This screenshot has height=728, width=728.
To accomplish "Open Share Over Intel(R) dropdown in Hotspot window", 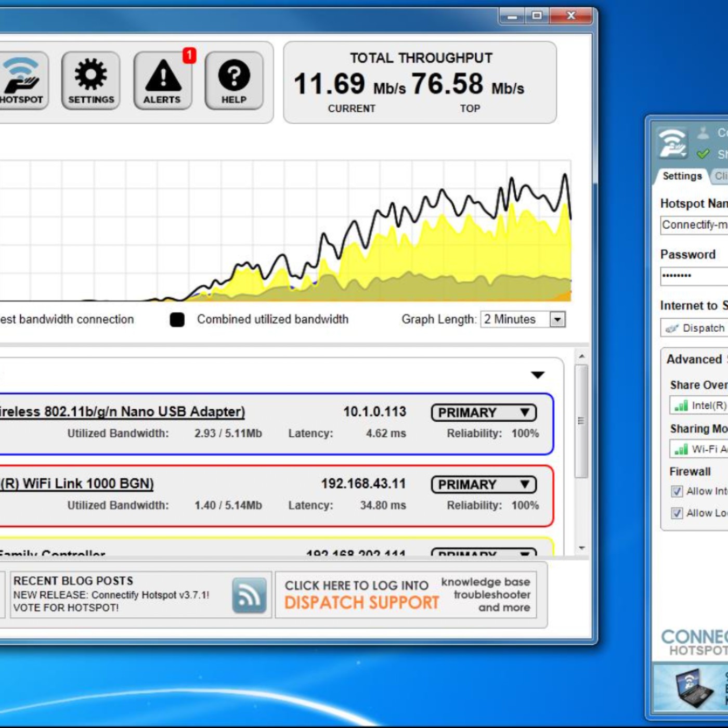I will tap(698, 406).
